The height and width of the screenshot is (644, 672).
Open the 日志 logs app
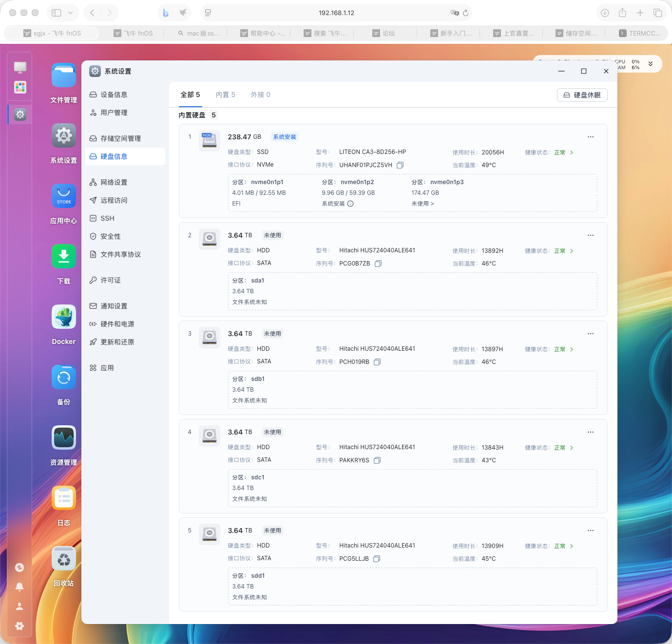(x=63, y=498)
